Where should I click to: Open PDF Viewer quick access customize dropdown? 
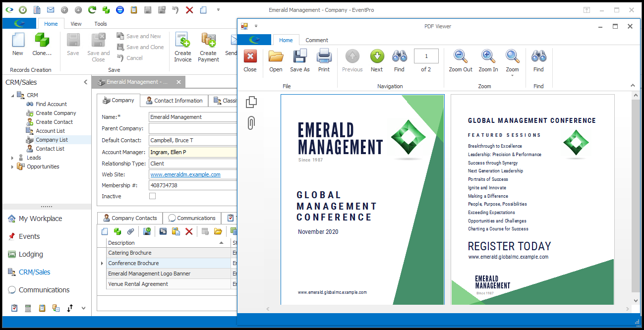pyautogui.click(x=256, y=26)
